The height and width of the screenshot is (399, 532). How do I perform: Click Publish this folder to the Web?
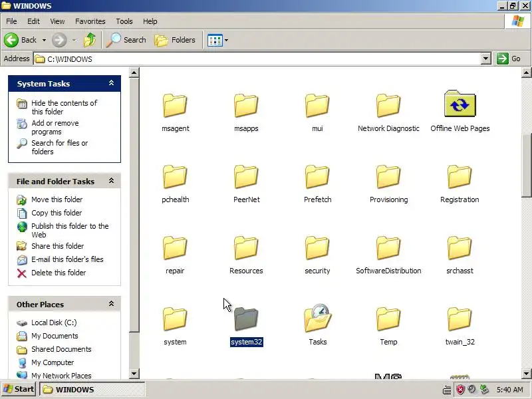coord(70,230)
